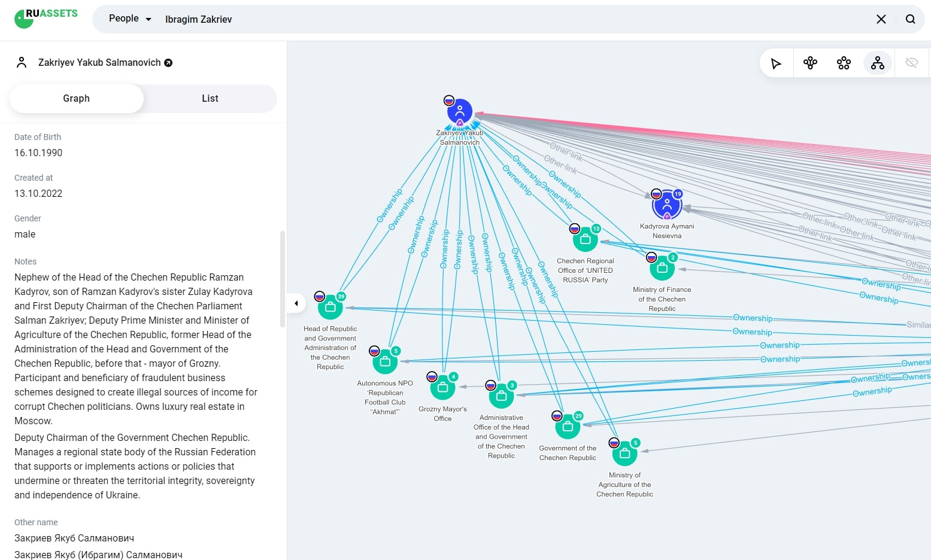Image resolution: width=931 pixels, height=560 pixels.
Task: Click the left panel vertical scrollbar
Action: click(x=283, y=279)
